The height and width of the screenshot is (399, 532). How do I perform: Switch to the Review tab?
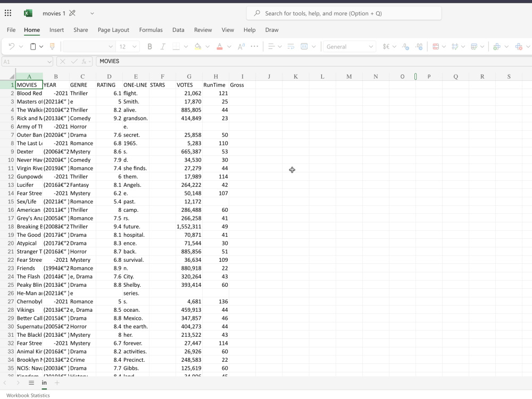(x=203, y=30)
